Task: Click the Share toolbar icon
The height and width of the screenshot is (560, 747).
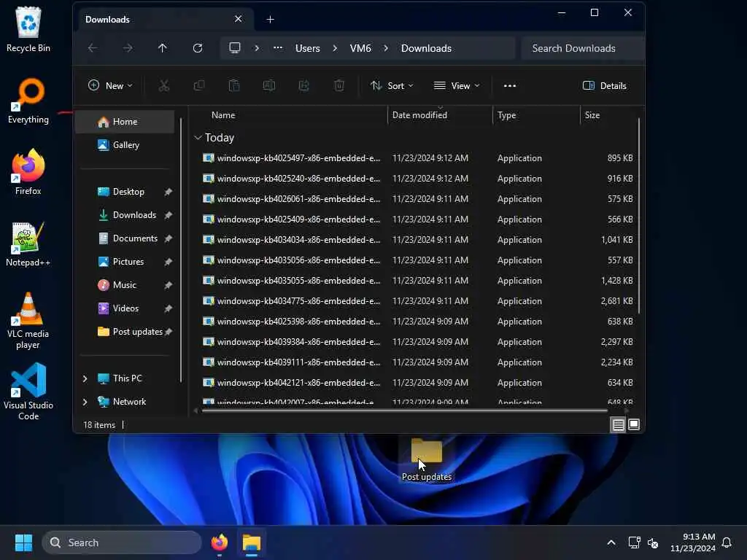Action: click(x=304, y=86)
